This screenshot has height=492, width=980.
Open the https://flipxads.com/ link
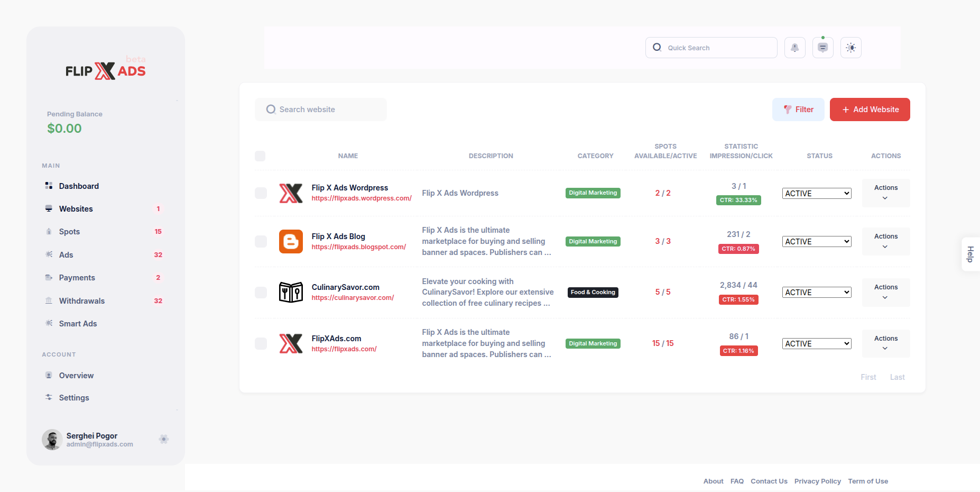tap(344, 349)
